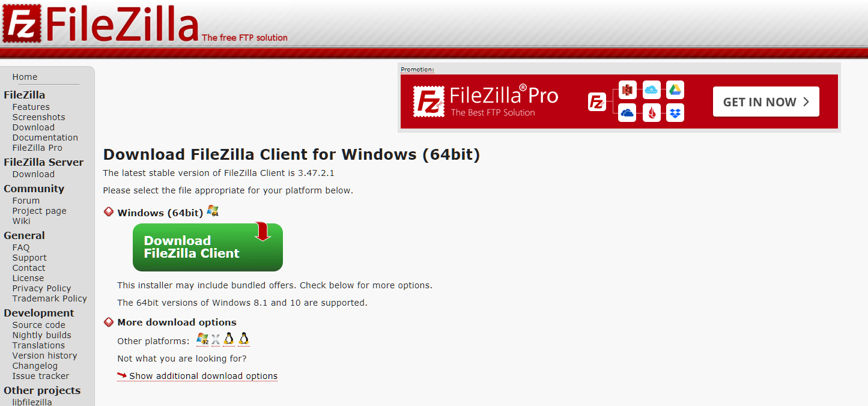Click the FileZilla logo in the header
The image size is (868, 406).
tap(100, 23)
